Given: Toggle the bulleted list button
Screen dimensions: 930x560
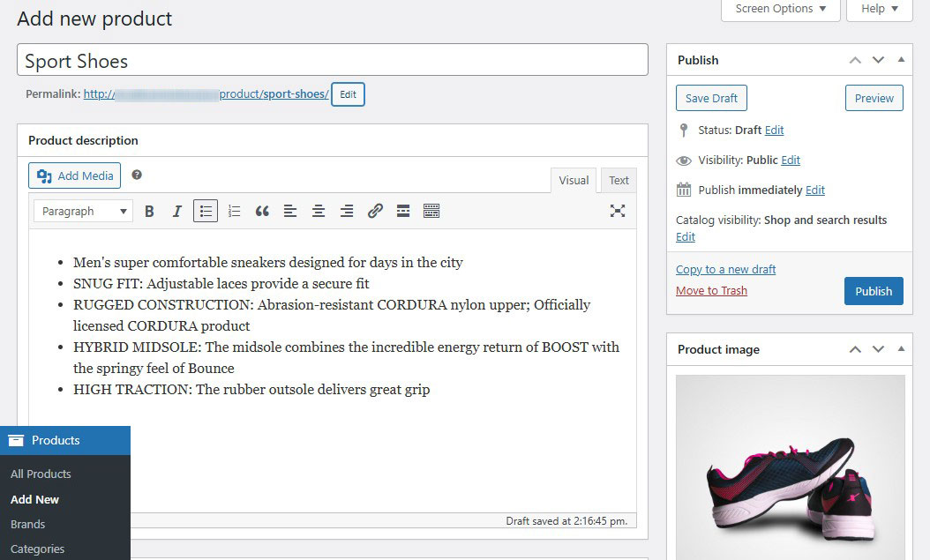Looking at the screenshot, I should (206, 211).
